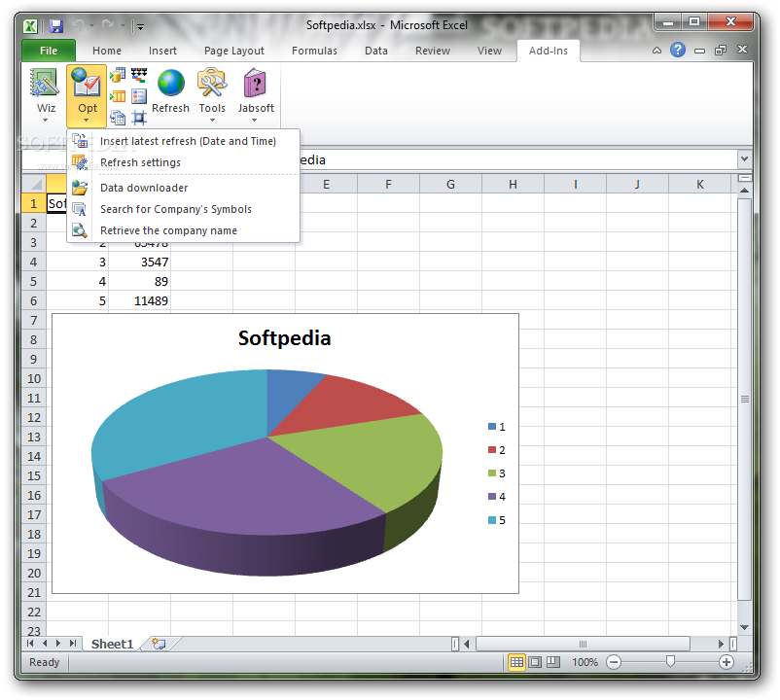Viewport: 780px width, 700px height.
Task: Click the insert new worksheet icon
Action: click(x=159, y=644)
